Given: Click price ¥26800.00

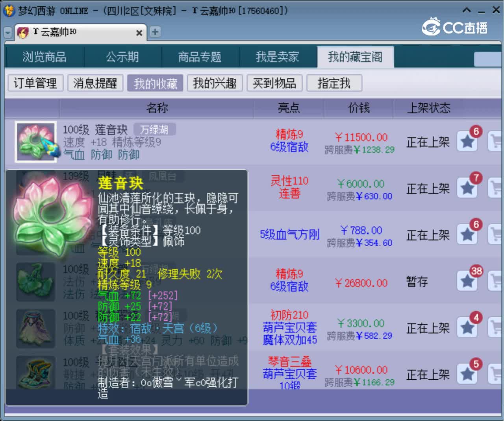Looking at the screenshot, I should 361,283.
